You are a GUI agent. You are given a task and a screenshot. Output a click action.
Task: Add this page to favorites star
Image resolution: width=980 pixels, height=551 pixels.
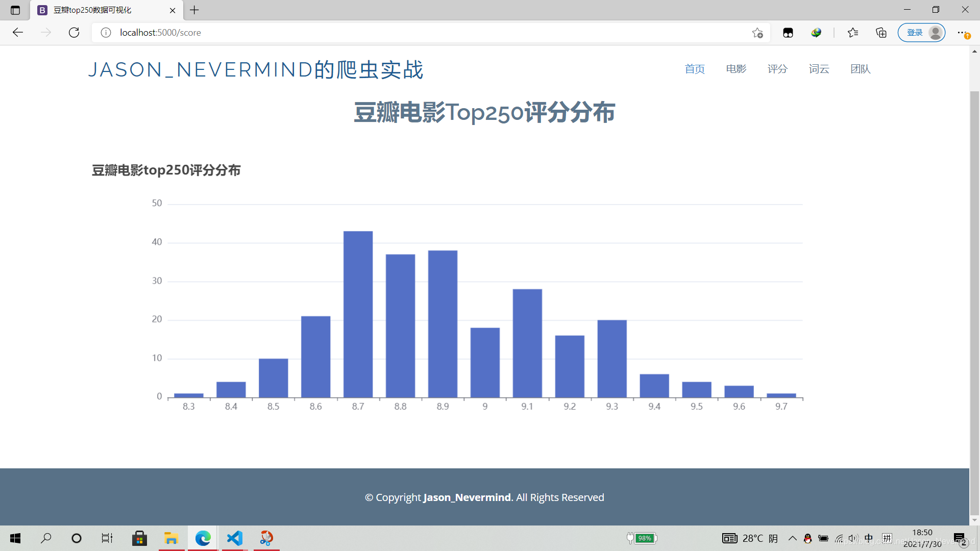point(757,33)
